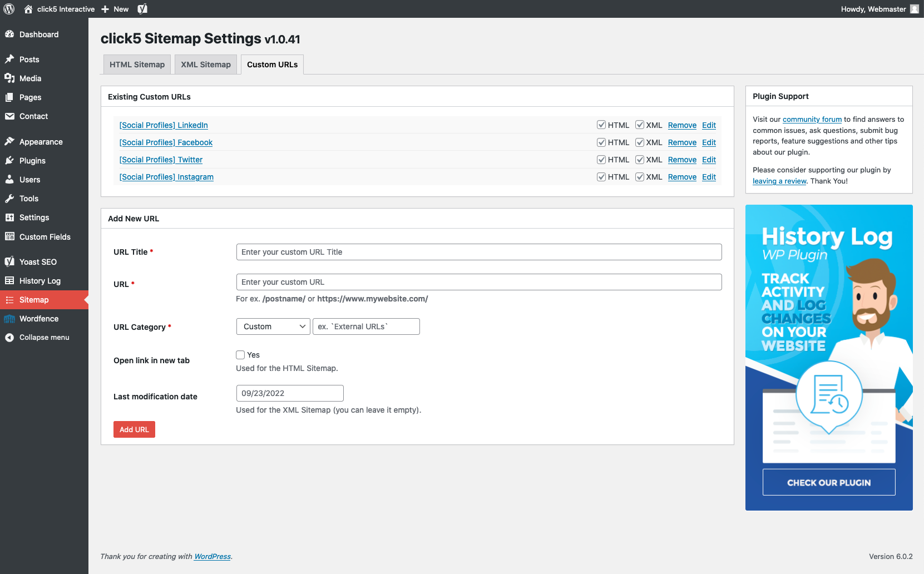Click the Posts pin icon
Screen dimensions: 924x574
[9, 60]
